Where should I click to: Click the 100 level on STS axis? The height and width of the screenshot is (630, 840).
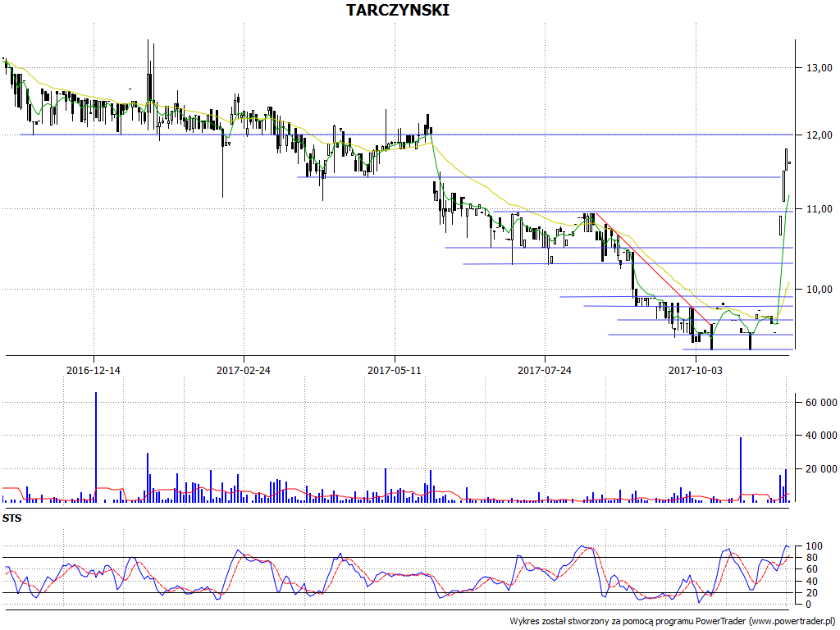coord(814,546)
